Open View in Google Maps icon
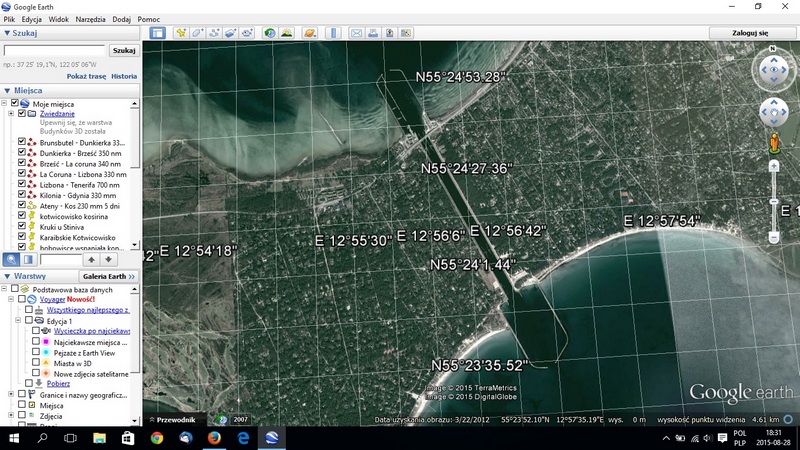This screenshot has height=450, width=800. 406,33
